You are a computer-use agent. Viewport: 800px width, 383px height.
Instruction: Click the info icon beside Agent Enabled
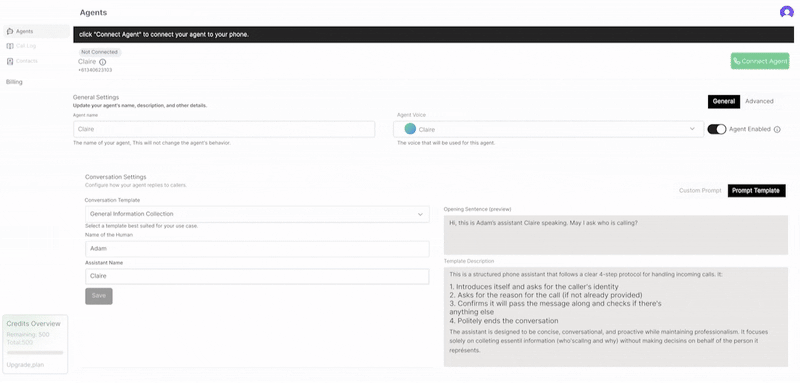[777, 130]
